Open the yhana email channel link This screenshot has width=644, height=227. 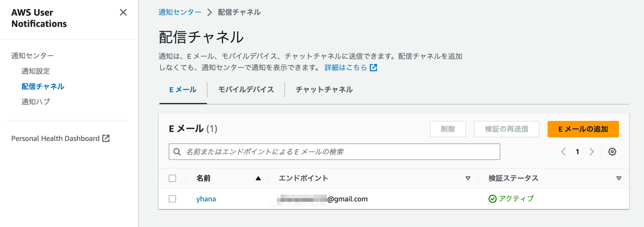tap(206, 199)
